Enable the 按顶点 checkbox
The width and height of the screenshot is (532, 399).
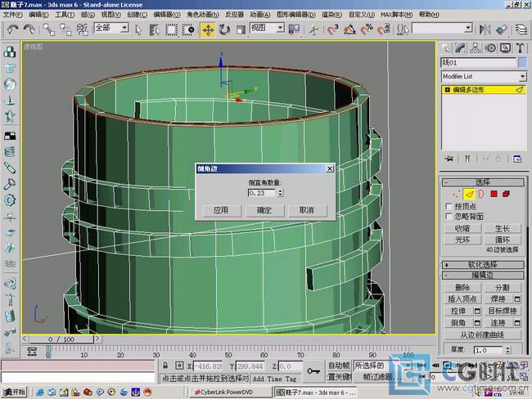click(449, 206)
